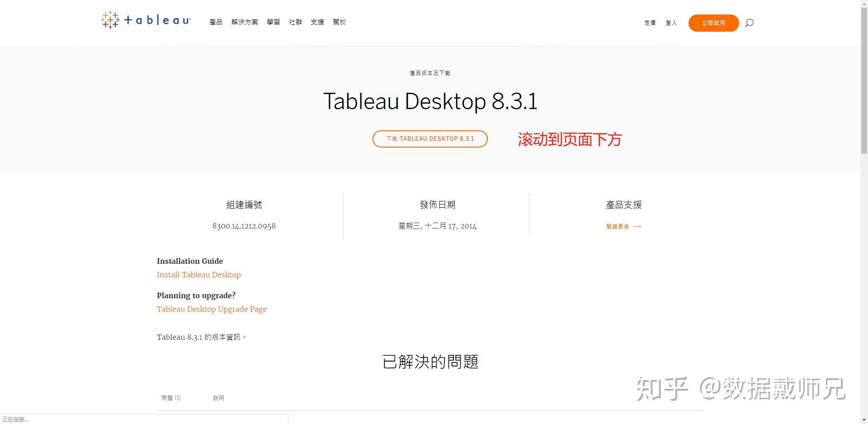Viewport: 868px width, 424px height.
Task: Click the Tableau logo
Action: 146,20
